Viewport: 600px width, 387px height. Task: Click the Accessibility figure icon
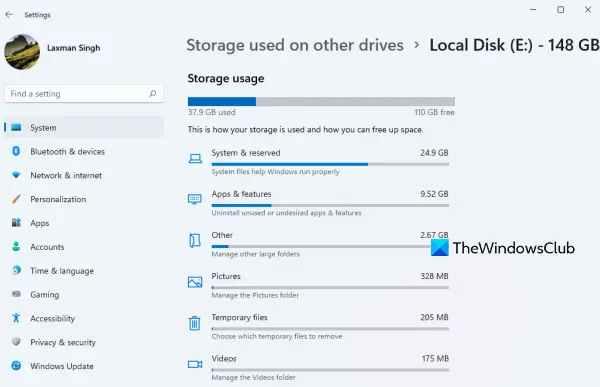pos(16,318)
